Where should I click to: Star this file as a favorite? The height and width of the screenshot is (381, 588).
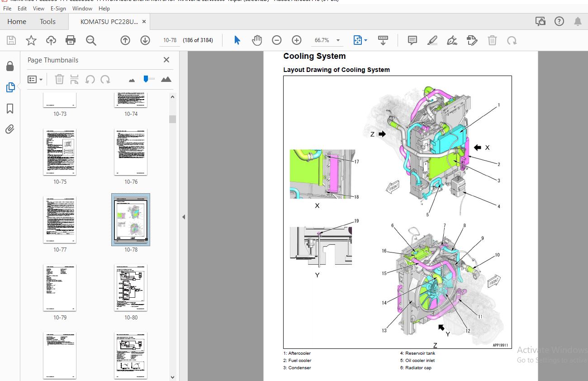click(31, 41)
